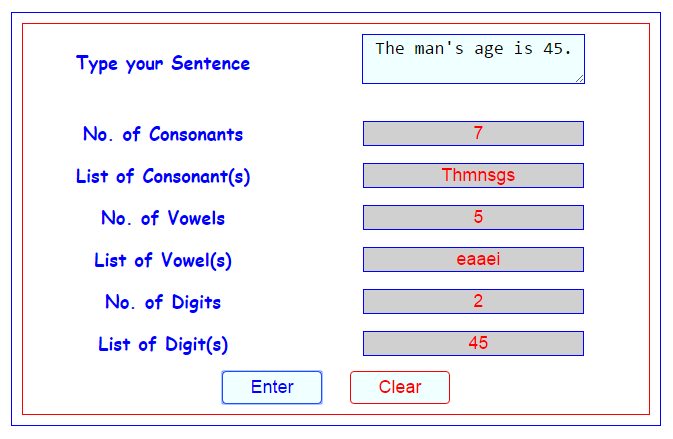Select the List of Digit(s) output field
The image size is (673, 439).
473,343
